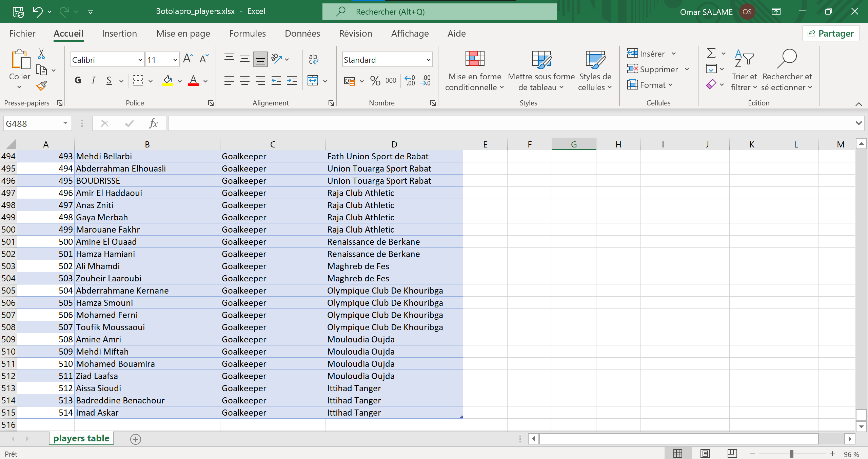
Task: Click the Cut scissors icon
Action: click(x=41, y=54)
